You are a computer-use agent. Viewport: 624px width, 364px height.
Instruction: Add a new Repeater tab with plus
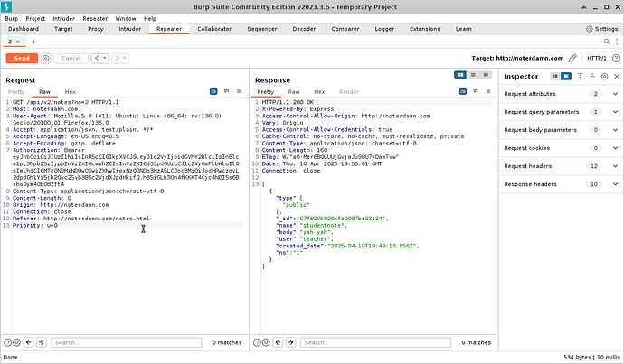(x=33, y=42)
